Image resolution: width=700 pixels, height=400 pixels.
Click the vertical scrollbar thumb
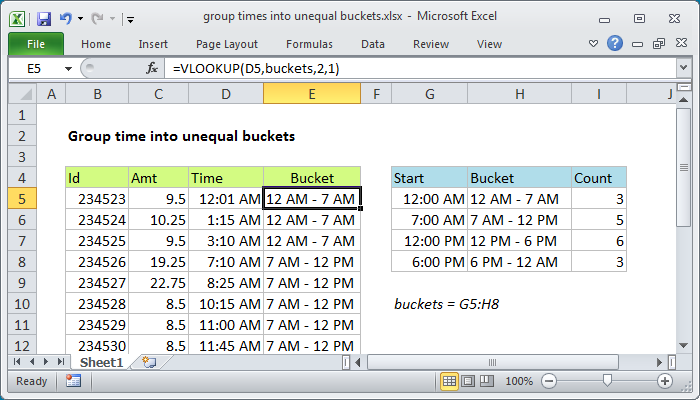pos(683,167)
